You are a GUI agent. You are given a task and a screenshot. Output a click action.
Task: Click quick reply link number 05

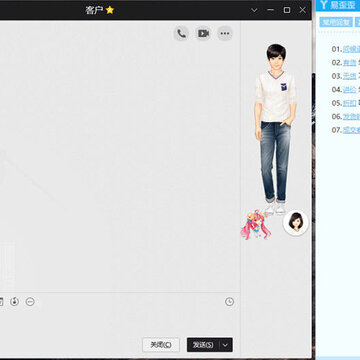tap(349, 103)
